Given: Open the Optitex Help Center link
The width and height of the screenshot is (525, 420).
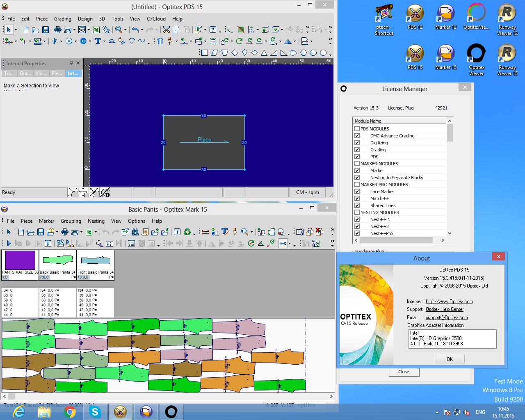Looking at the screenshot, I should [445, 309].
